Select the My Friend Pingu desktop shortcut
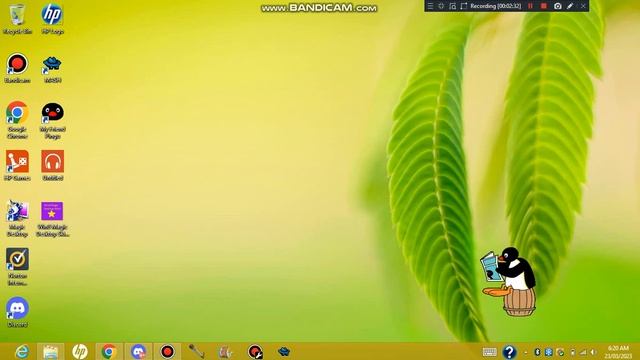This screenshot has height=360, width=640. 53,120
